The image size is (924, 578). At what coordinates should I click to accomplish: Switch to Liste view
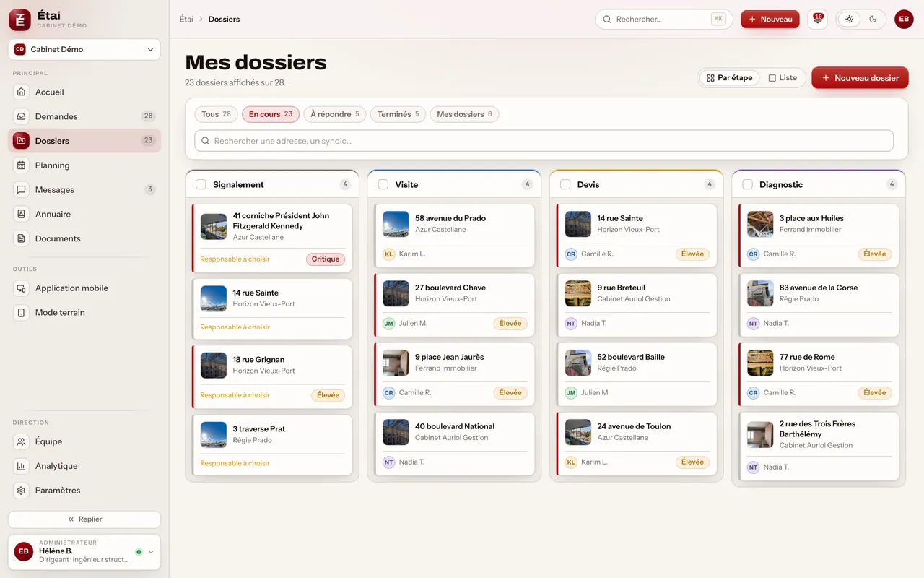tap(783, 78)
